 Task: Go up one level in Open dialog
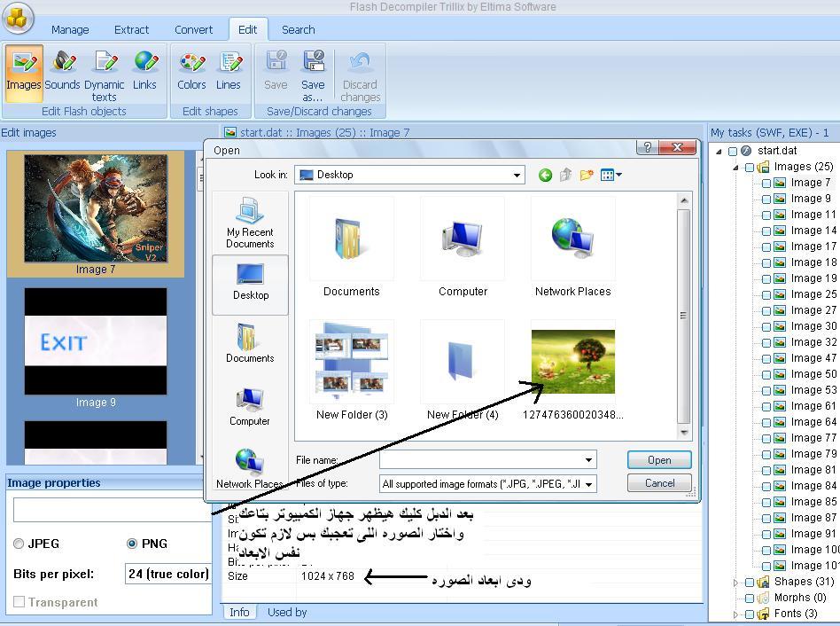click(x=565, y=175)
